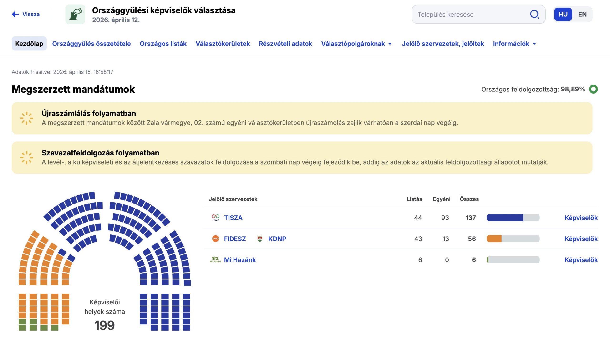Viewport: 610px width, 364px height.
Task: Click the back arrow icon beside Vissza
Action: (x=15, y=14)
